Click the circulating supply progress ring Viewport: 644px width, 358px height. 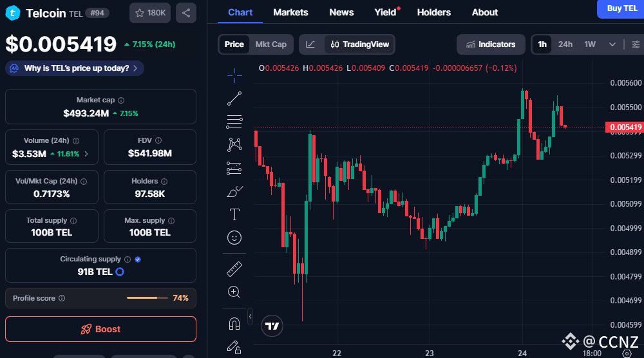pos(120,272)
